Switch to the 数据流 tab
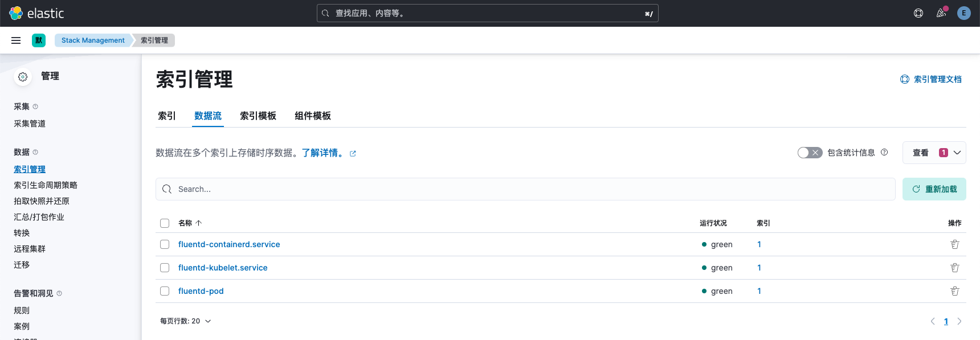Image resolution: width=980 pixels, height=340 pixels. point(208,116)
